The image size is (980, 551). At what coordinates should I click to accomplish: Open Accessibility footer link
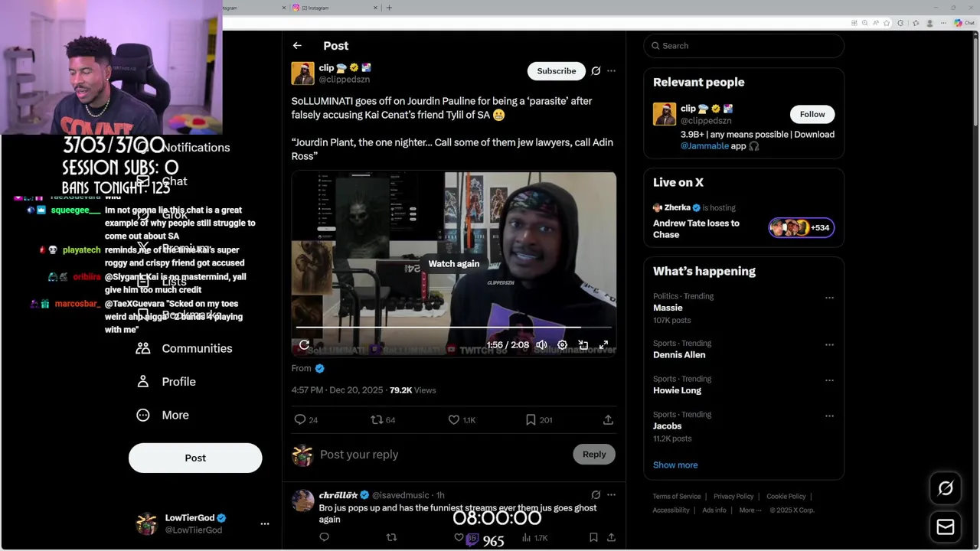coord(671,510)
